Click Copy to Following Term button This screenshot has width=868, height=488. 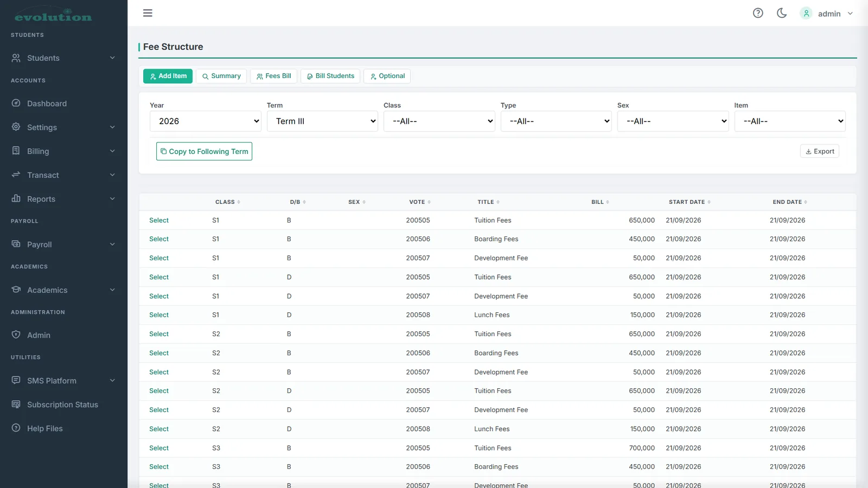pyautogui.click(x=204, y=151)
